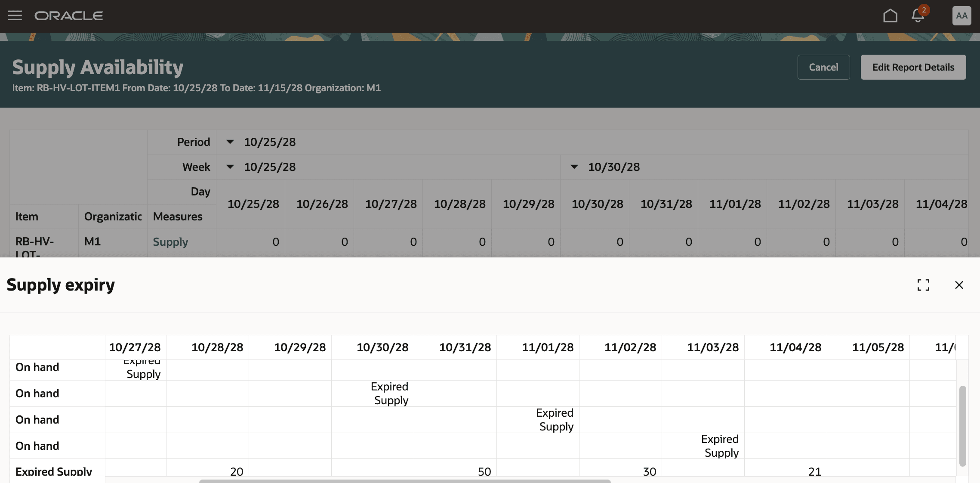Open the Supply measure link
Viewport: 980px width, 483px height.
(170, 242)
